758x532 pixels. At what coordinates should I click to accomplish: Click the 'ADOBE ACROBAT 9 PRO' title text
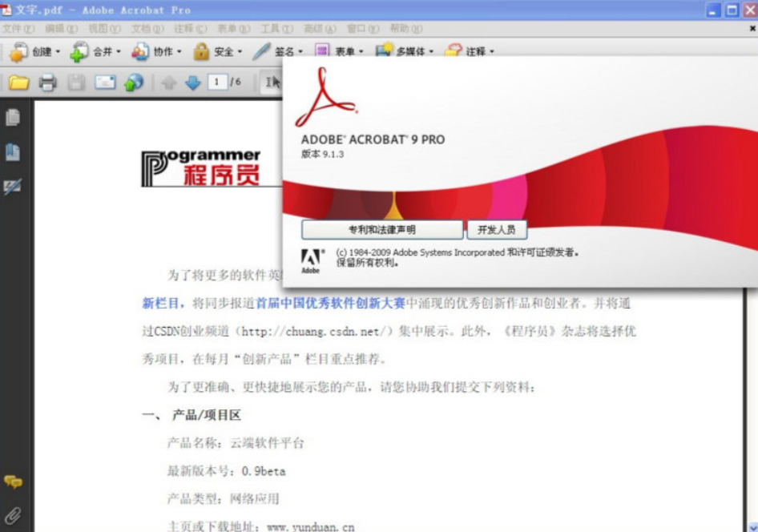pos(373,139)
